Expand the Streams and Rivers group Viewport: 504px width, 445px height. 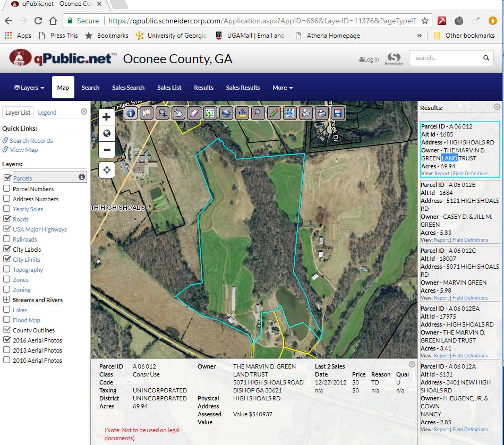click(6, 299)
